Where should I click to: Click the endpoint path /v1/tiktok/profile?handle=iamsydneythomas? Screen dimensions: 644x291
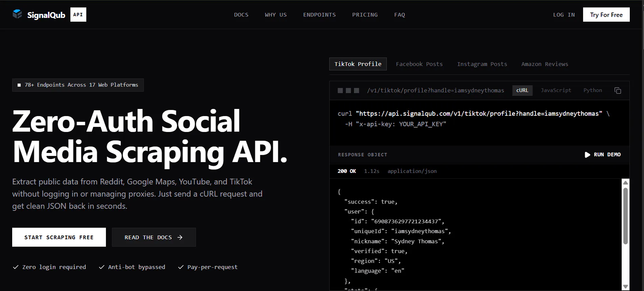(436, 90)
